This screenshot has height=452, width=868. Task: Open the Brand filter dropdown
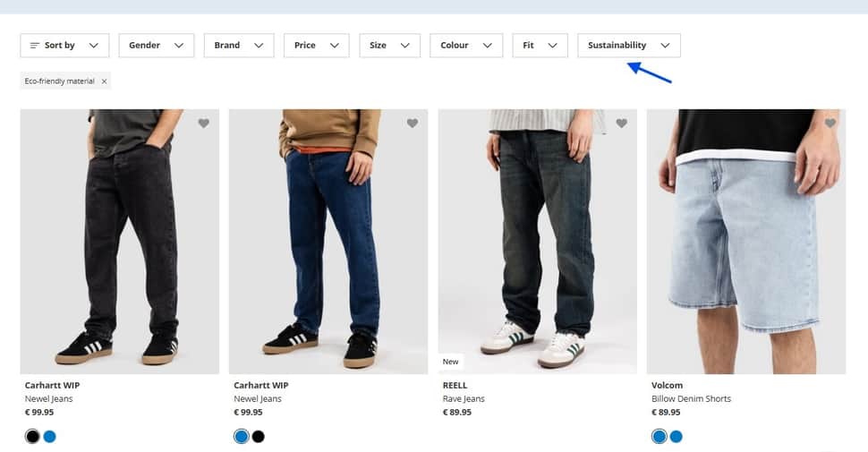coord(239,46)
